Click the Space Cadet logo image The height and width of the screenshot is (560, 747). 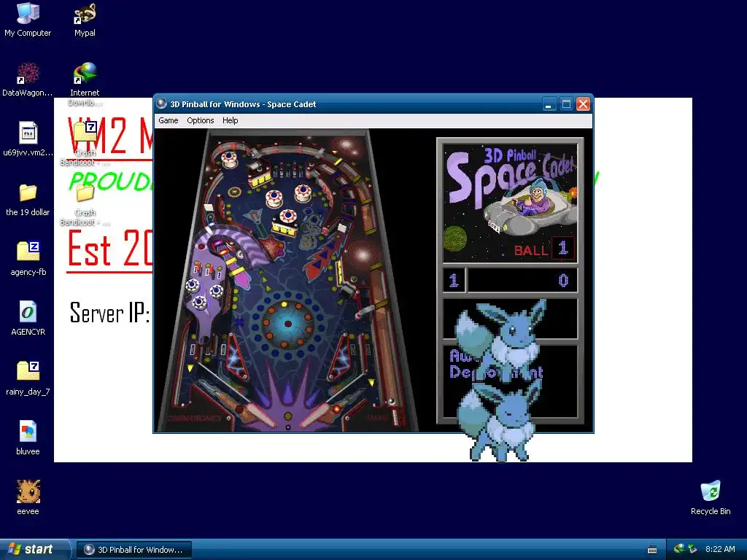[510, 203]
